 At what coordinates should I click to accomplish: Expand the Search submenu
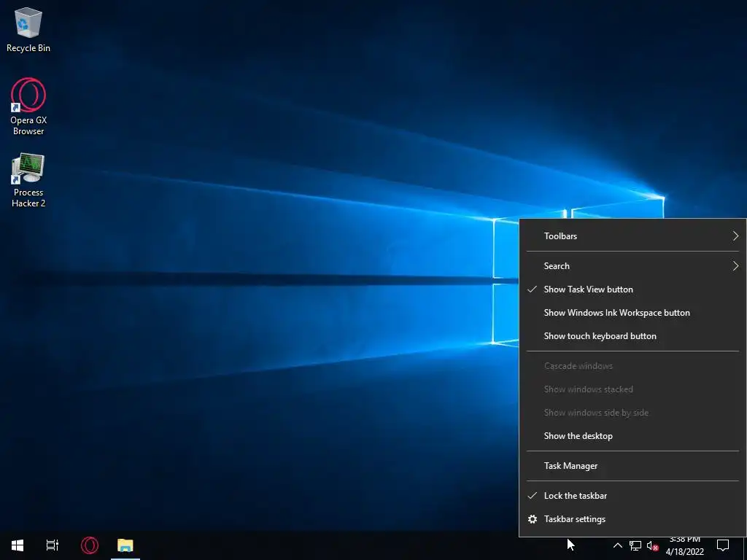632,266
